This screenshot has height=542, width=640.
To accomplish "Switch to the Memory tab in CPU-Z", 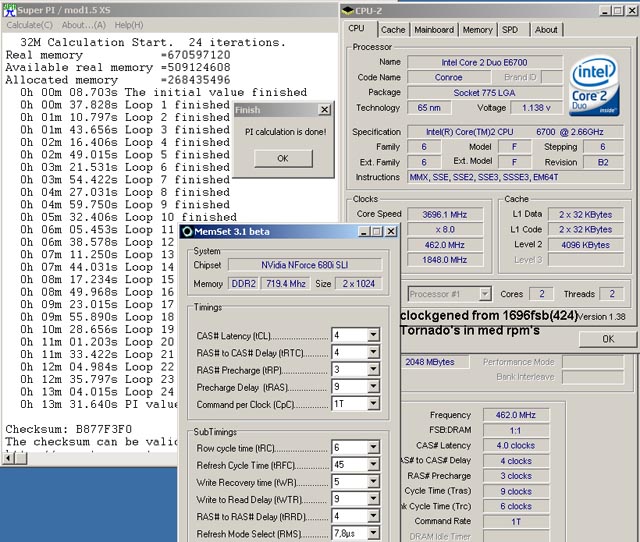I will pos(478,30).
